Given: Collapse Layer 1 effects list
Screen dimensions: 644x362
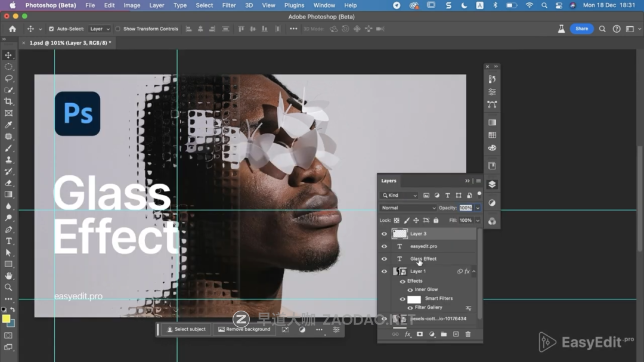Looking at the screenshot, I should tap(474, 271).
